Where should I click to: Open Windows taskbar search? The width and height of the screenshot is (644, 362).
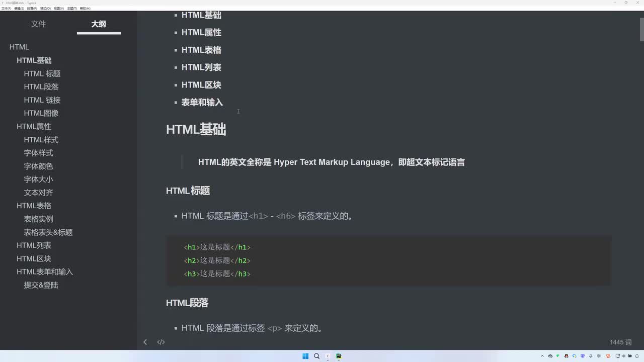(x=316, y=356)
